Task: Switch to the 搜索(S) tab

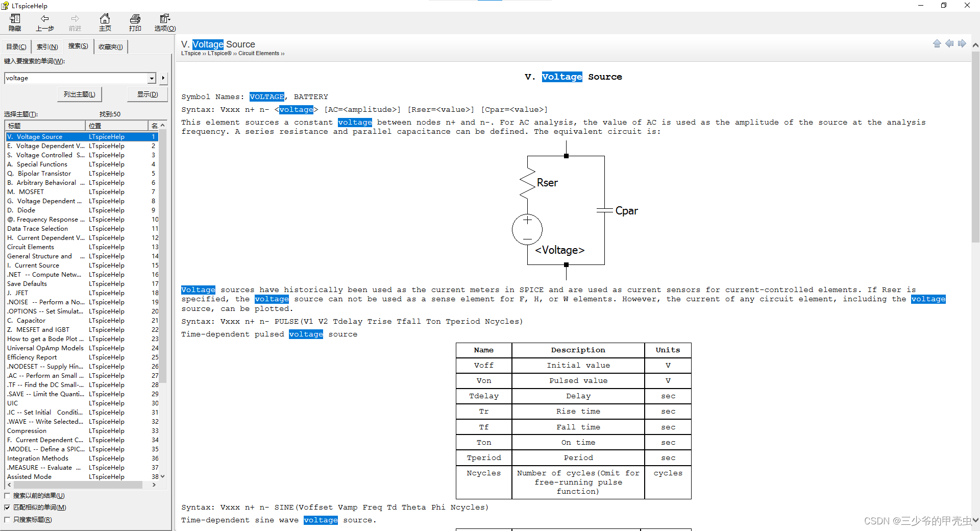Action: coord(78,46)
